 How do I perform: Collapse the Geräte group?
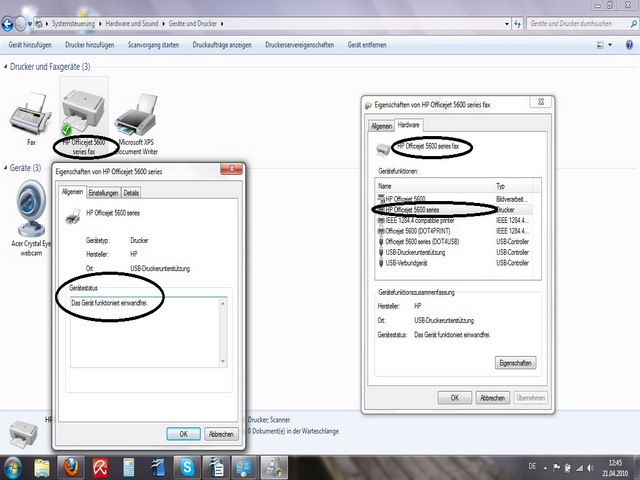[5, 168]
